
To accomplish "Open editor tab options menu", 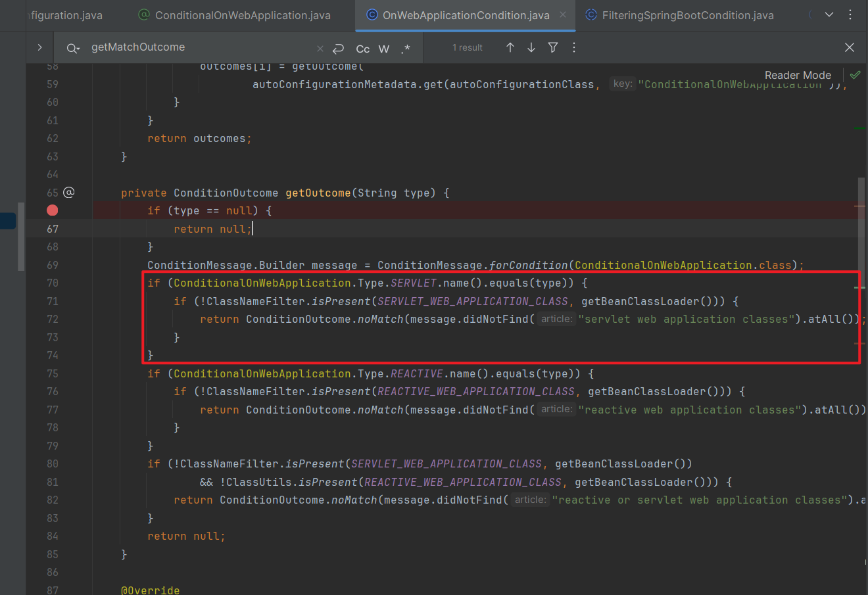I will (850, 14).
